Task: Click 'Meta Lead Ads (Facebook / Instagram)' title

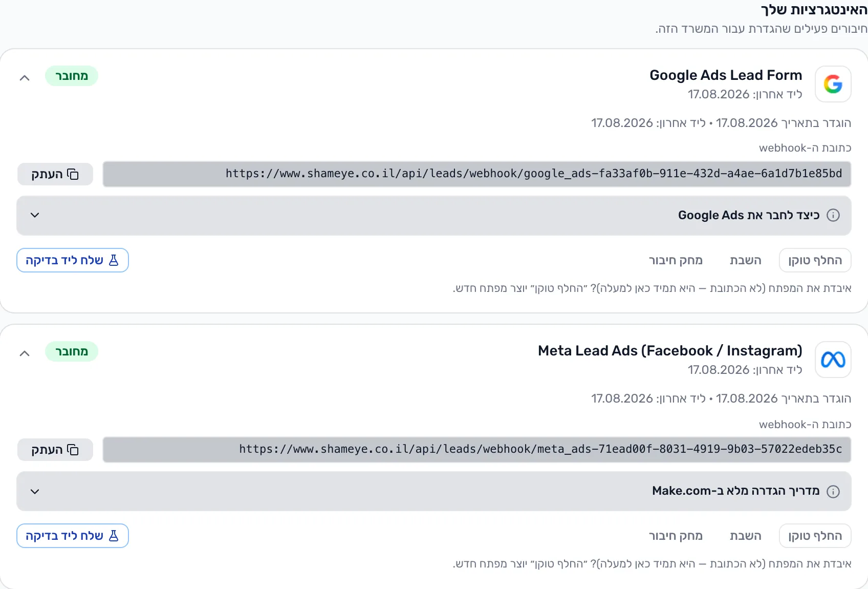Action: coord(670,351)
